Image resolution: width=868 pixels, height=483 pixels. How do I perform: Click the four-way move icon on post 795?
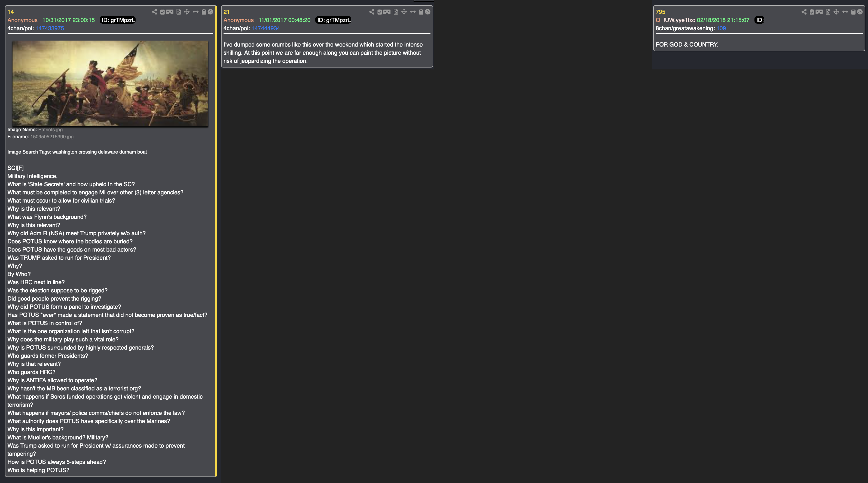click(x=836, y=12)
